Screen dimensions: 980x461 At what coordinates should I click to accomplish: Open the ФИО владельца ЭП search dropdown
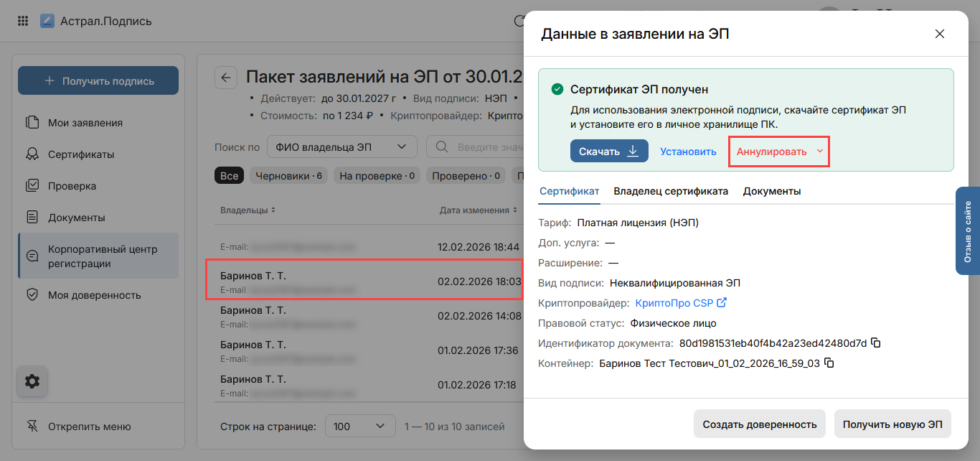[x=341, y=147]
